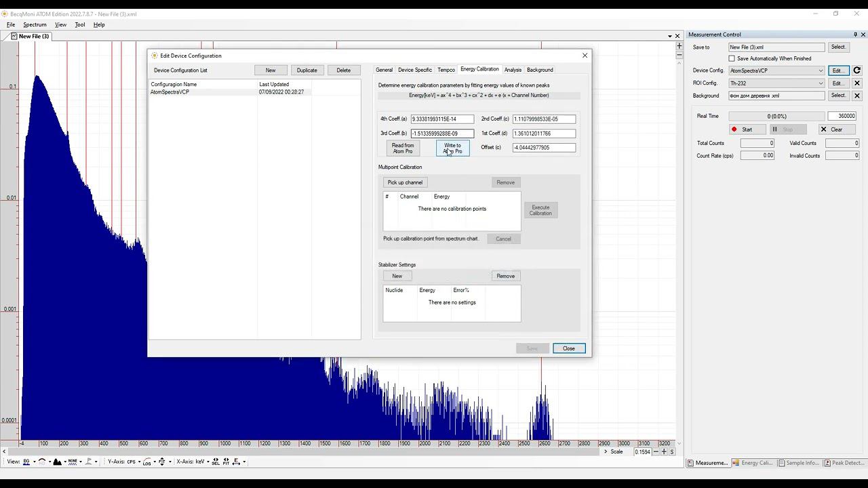Click the S scale reset button
The height and width of the screenshot is (488, 868).
point(672,452)
